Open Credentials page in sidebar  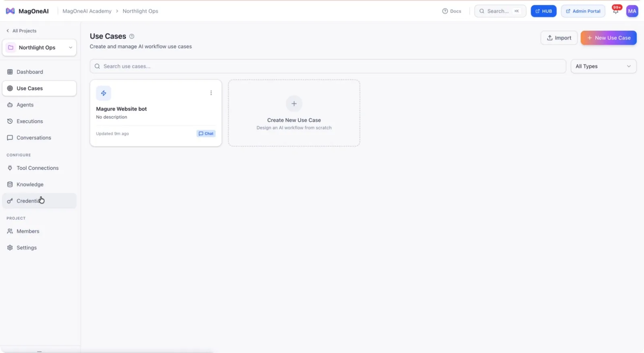point(39,201)
